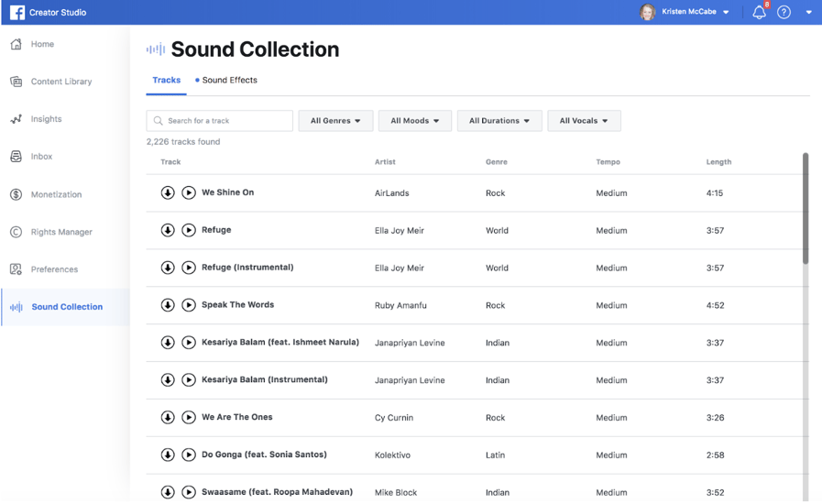Click the Facebook logo icon
Image resolution: width=822 pixels, height=504 pixels.
(17, 12)
